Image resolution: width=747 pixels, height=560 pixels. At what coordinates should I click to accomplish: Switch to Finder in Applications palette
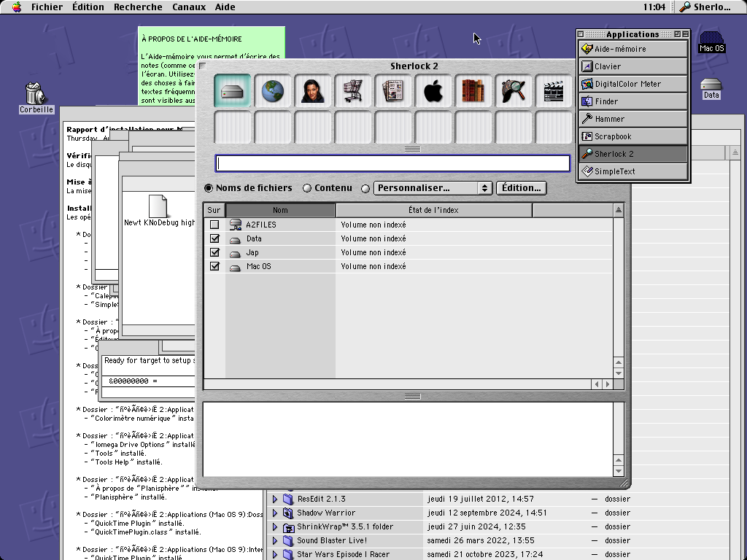[x=633, y=101]
